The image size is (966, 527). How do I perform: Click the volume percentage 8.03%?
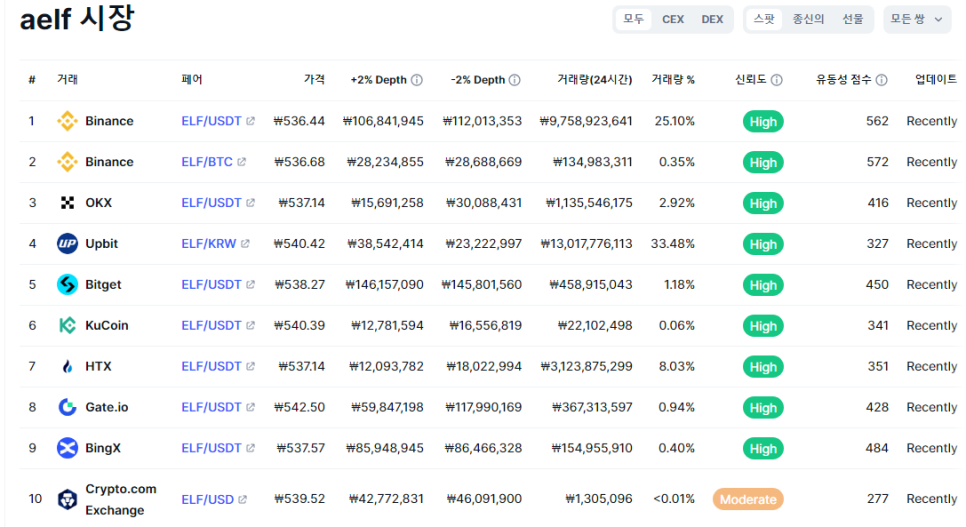click(676, 367)
